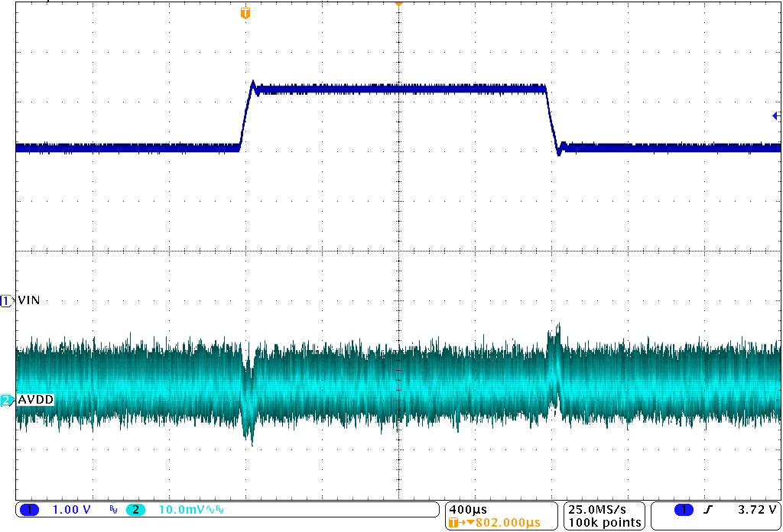Select the AVDD channel label
The image size is (783, 532).
pyautogui.click(x=34, y=399)
